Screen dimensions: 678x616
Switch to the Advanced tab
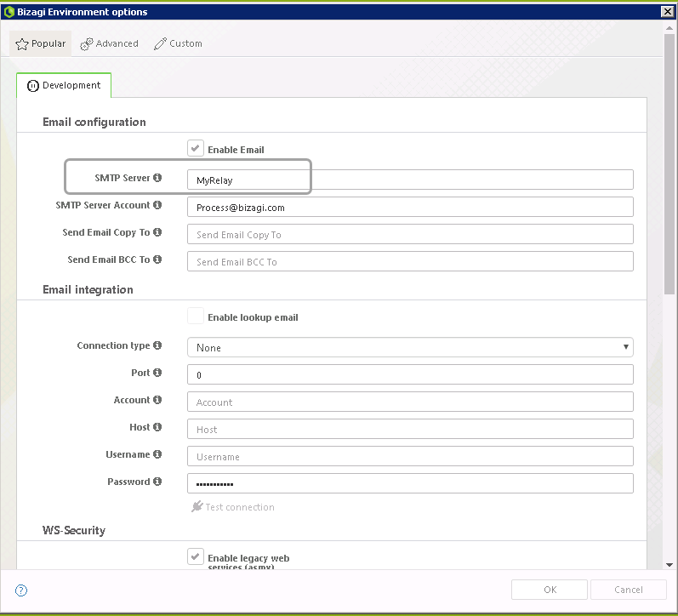(110, 43)
